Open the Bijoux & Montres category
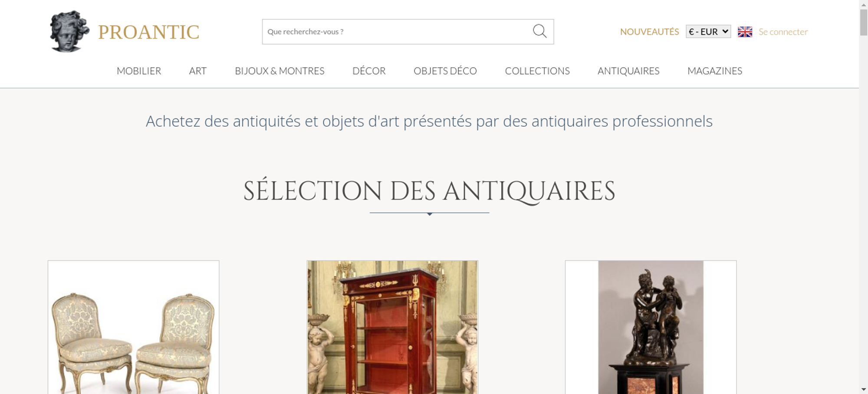 [x=279, y=71]
